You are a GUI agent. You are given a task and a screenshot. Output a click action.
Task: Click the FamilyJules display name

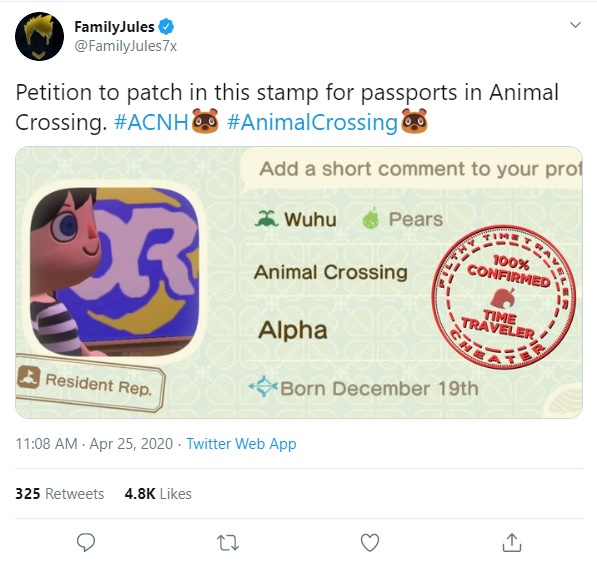pyautogui.click(x=114, y=27)
